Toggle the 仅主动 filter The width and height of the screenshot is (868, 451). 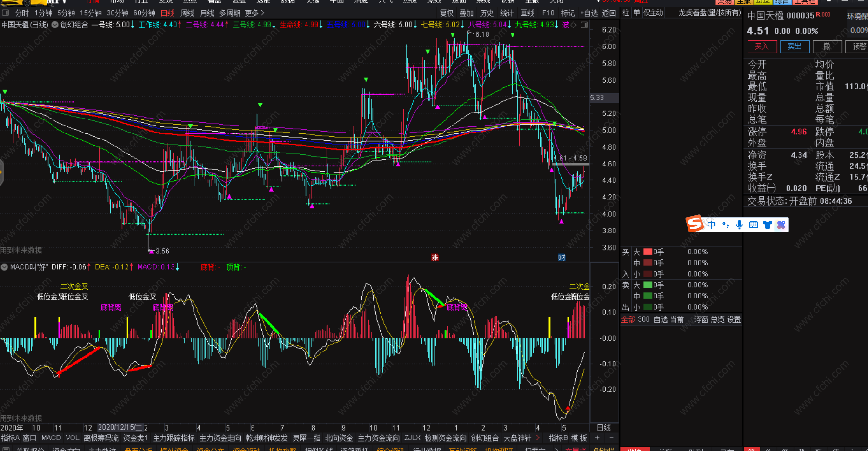pos(654,13)
